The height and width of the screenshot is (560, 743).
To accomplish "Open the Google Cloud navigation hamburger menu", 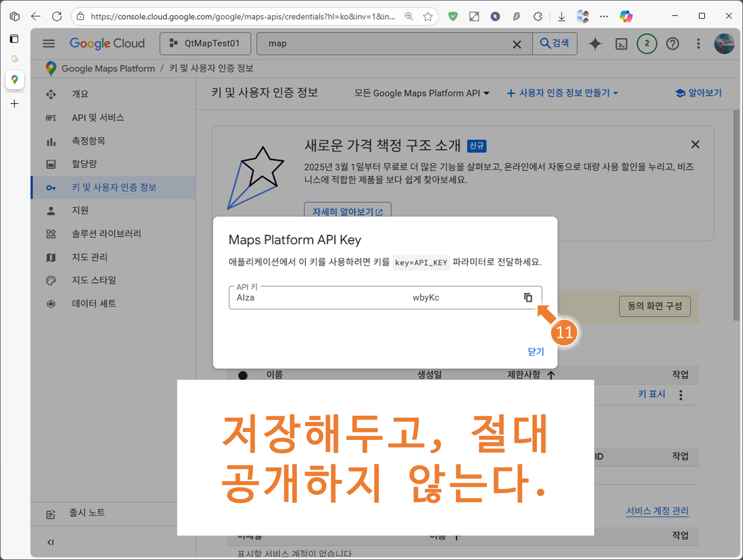I will 49,43.
